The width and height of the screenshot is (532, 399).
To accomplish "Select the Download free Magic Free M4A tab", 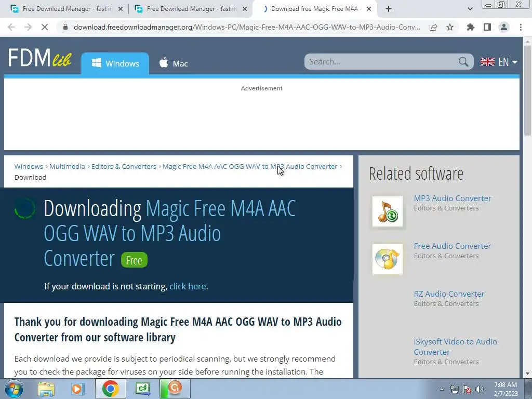I will tap(314, 9).
